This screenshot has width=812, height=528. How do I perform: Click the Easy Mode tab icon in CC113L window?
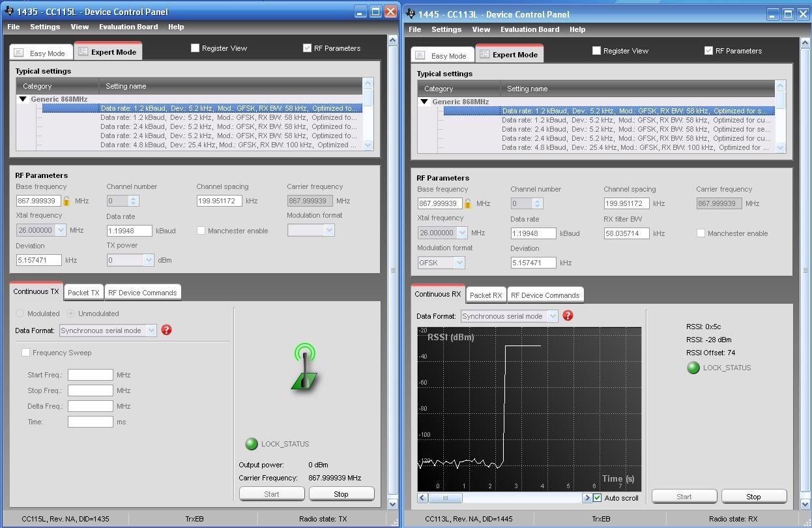click(420, 55)
